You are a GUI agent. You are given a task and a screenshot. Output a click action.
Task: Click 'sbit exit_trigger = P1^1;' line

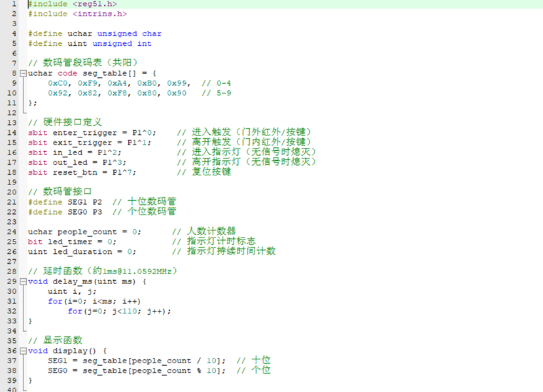click(x=90, y=143)
